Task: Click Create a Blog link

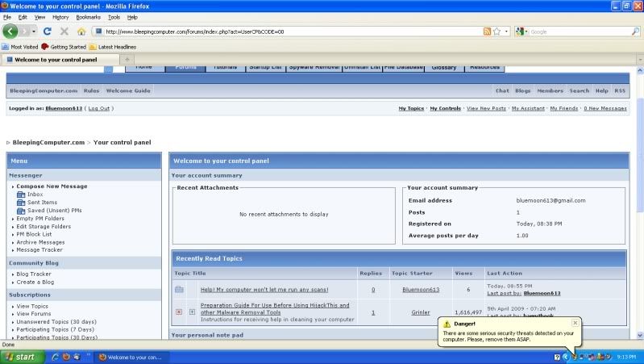Action: (x=35, y=282)
